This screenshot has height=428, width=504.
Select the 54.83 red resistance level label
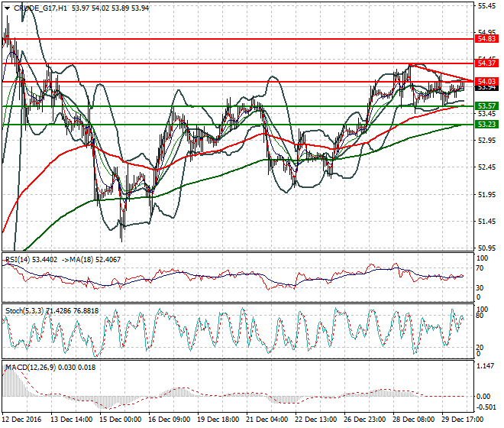pyautogui.click(x=486, y=39)
